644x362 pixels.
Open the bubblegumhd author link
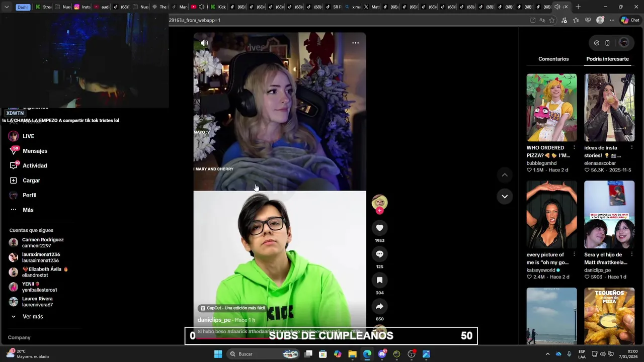coord(541,163)
